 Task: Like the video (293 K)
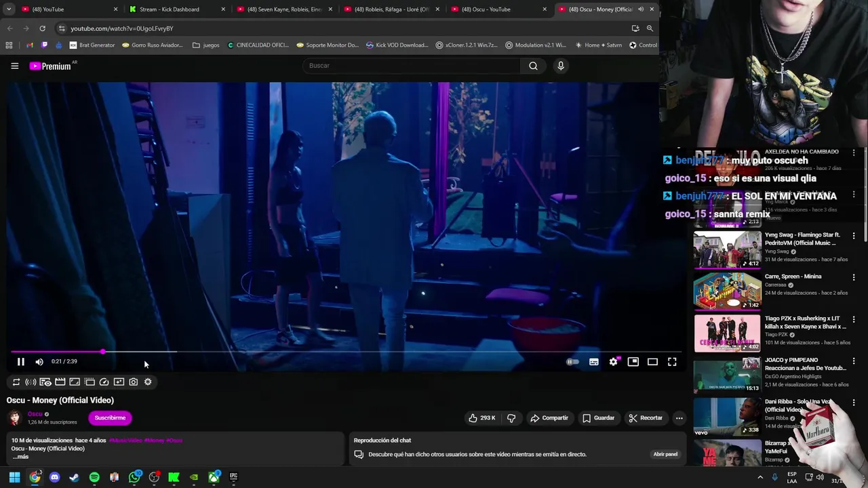[481, 418]
